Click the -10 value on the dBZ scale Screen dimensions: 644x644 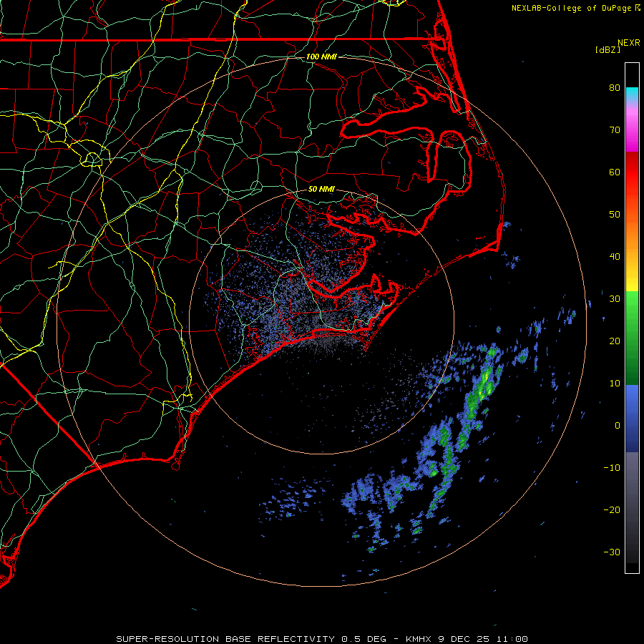coord(612,467)
